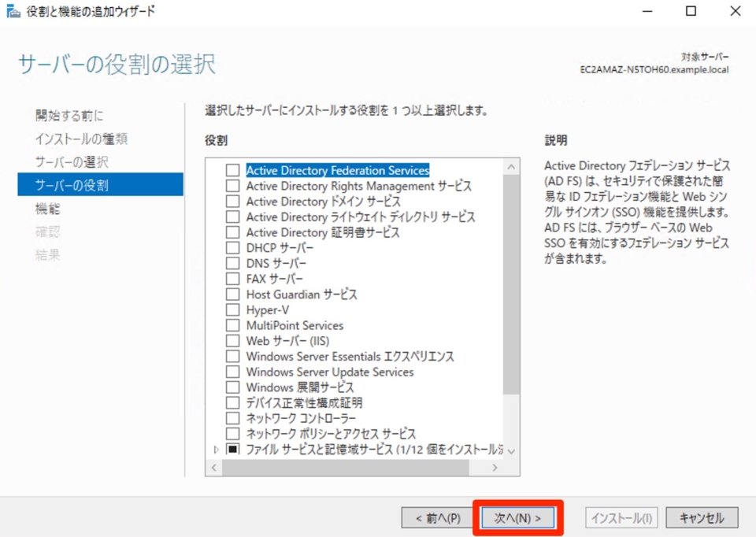Image resolution: width=756 pixels, height=537 pixels.
Task: Select ネットワーク コントローラー label text
Action: pos(301,418)
